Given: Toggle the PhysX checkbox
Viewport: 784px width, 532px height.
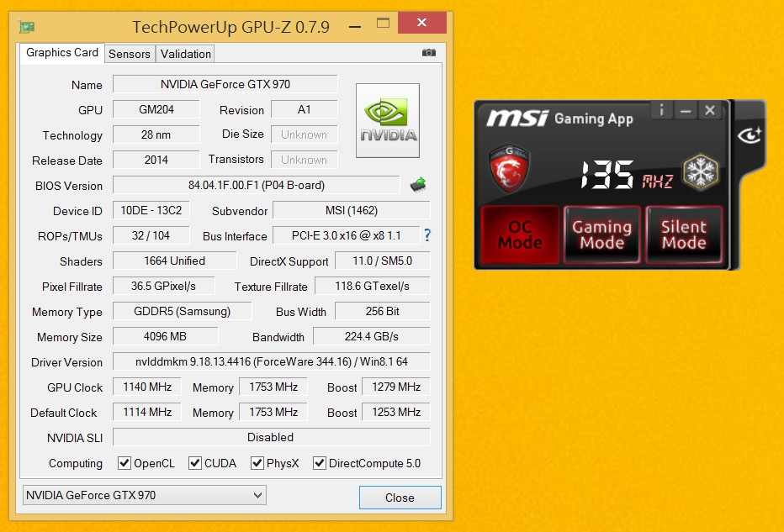Looking at the screenshot, I should click(257, 463).
